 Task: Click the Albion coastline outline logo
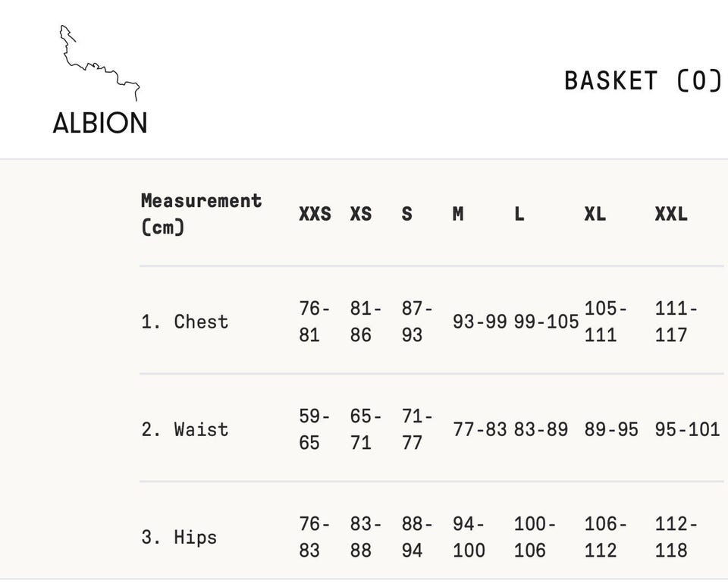point(100,64)
